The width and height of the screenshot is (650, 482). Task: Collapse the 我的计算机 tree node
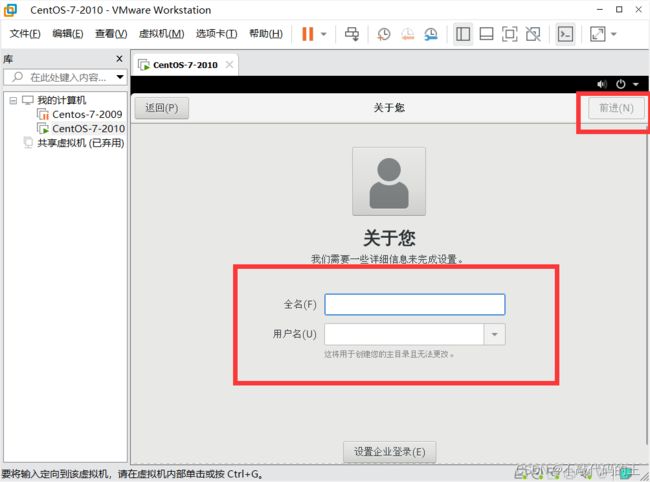pyautogui.click(x=13, y=100)
